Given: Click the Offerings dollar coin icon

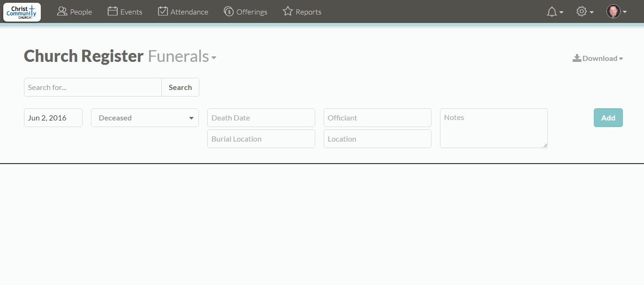Looking at the screenshot, I should tap(228, 11).
